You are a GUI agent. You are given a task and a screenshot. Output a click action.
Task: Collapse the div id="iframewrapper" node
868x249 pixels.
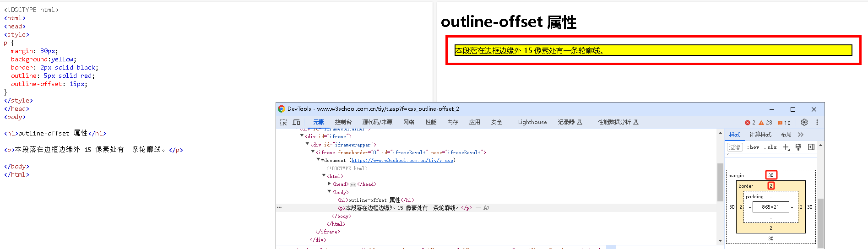click(307, 144)
